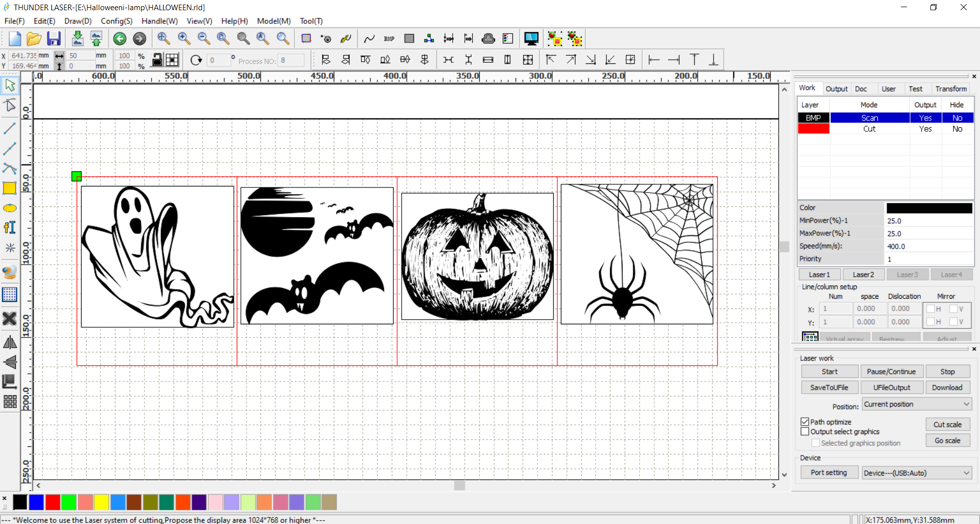Toggle Output Yes on BMP layer
This screenshot has width=980, height=524.
pyautogui.click(x=925, y=118)
